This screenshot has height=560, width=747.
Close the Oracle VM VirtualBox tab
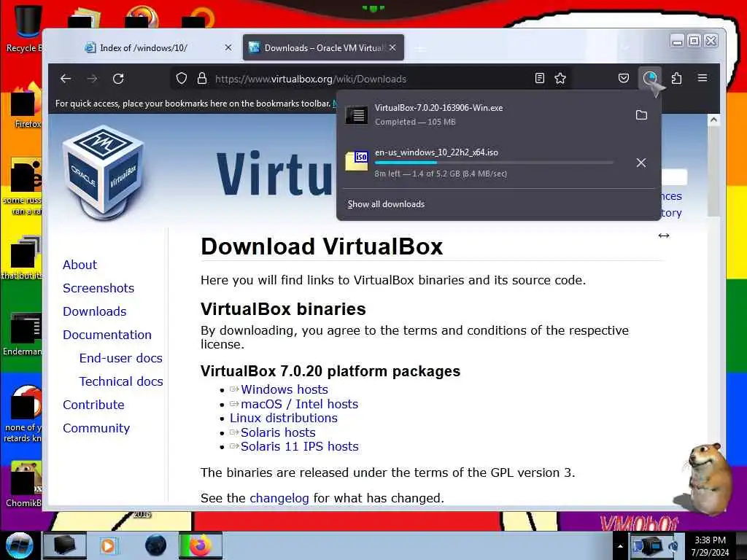click(392, 47)
